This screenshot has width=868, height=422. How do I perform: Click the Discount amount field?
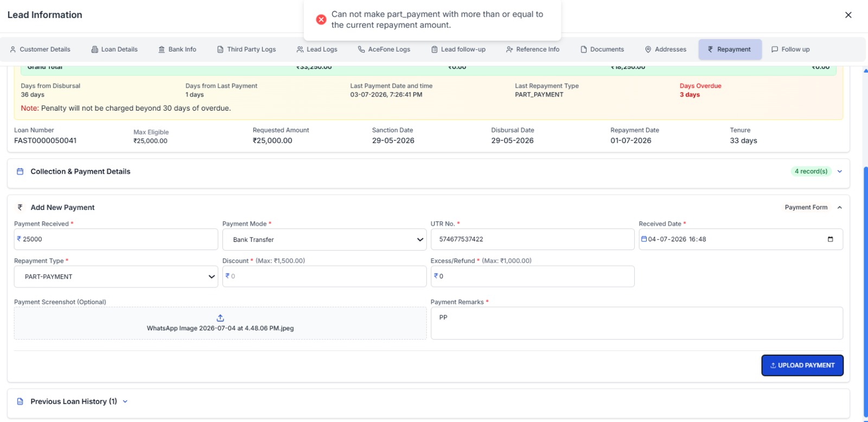(324, 276)
